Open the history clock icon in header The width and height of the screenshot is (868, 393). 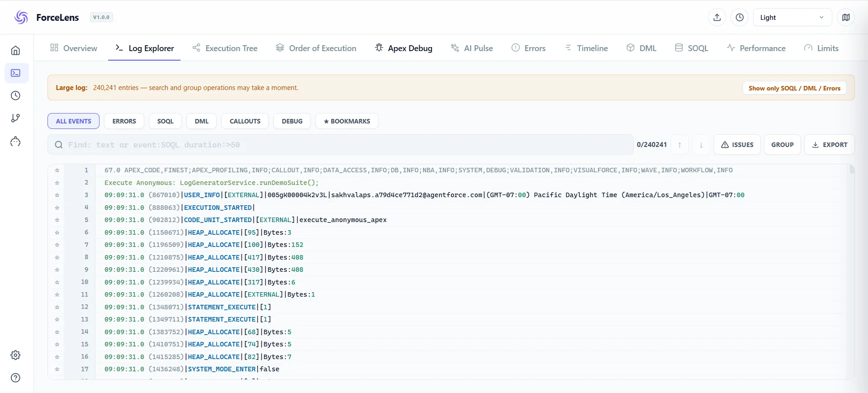pos(740,17)
